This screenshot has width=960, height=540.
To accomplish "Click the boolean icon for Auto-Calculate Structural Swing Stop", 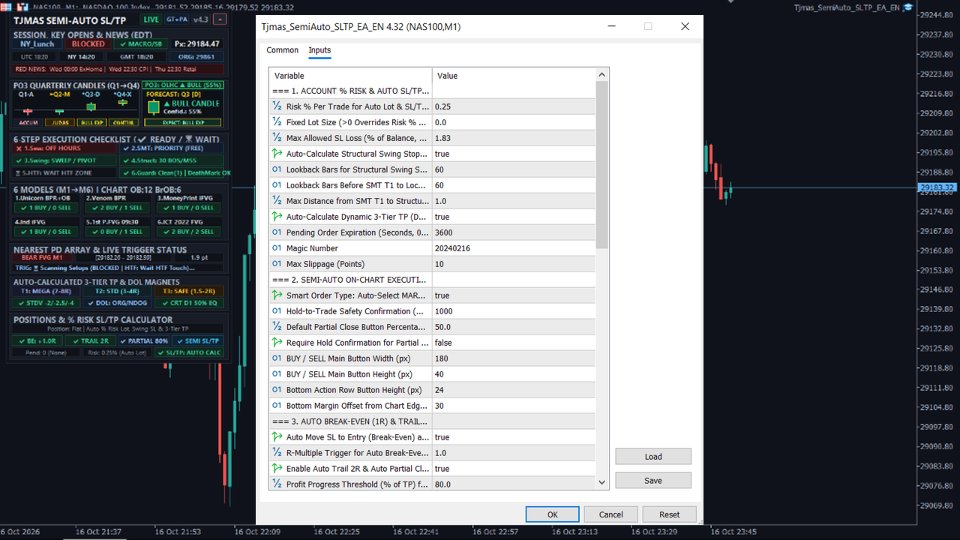I will tap(277, 154).
